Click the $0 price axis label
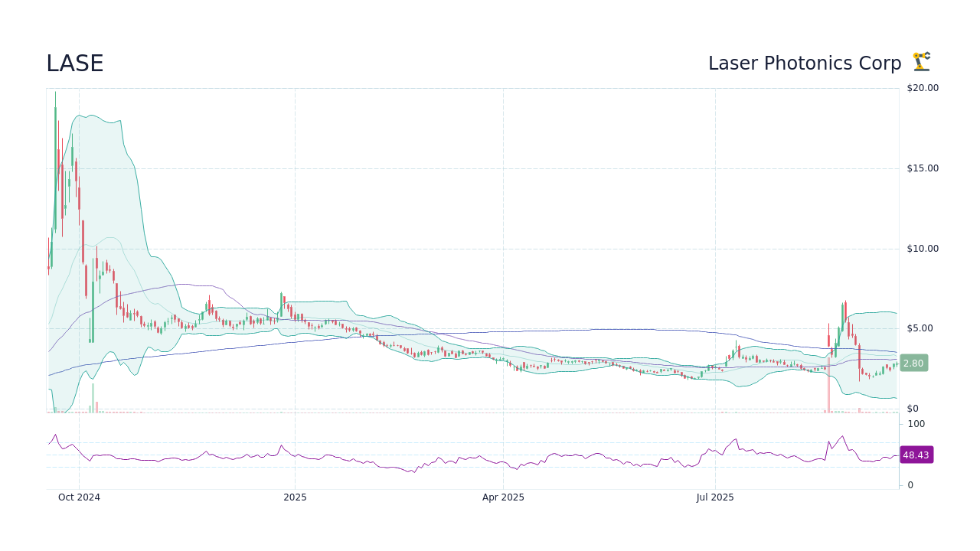This screenshot has height=551, width=980. 911,408
